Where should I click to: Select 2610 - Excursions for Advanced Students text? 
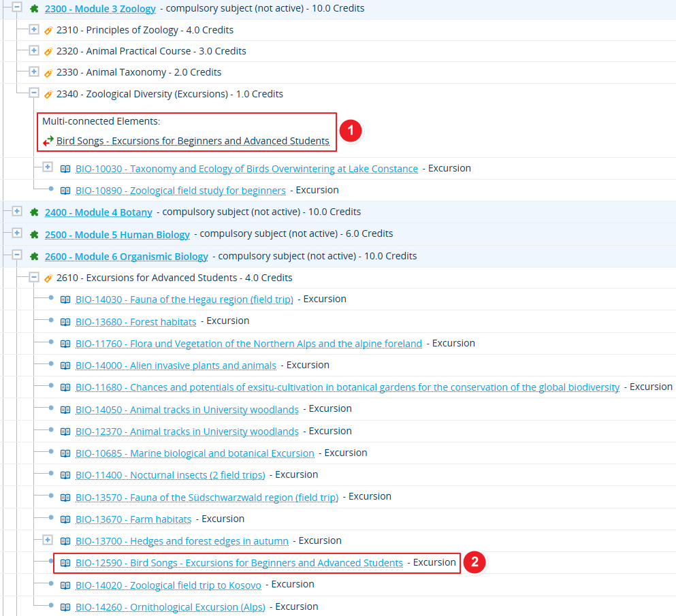[174, 278]
